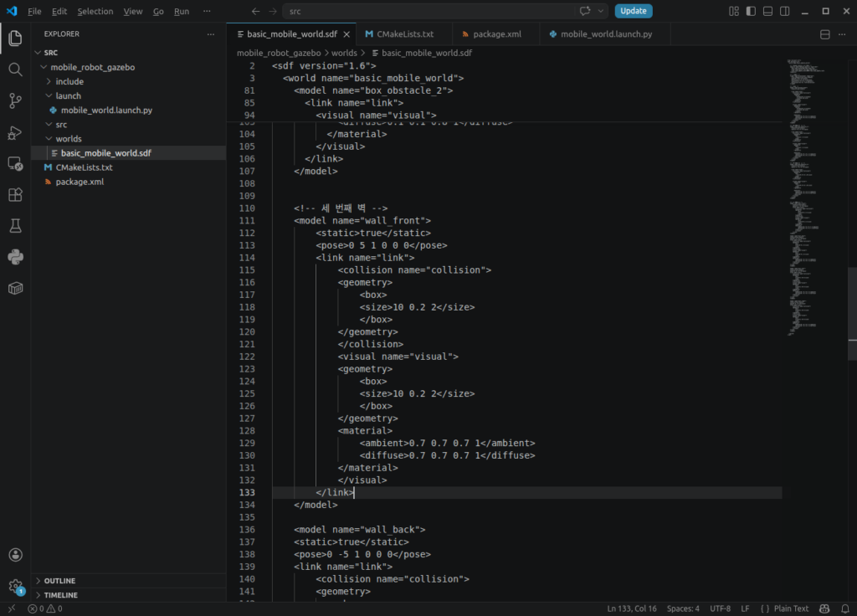857x616 pixels.
Task: Open Python extension view
Action: pyautogui.click(x=15, y=257)
